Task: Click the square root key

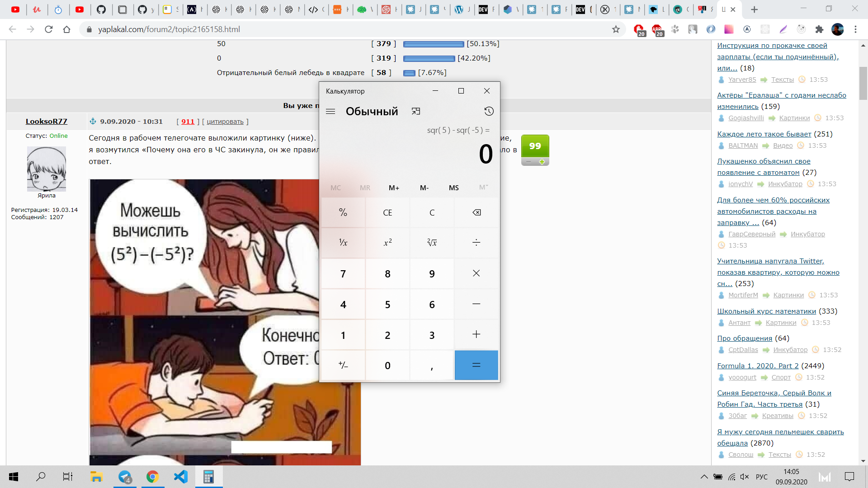Action: pos(432,243)
